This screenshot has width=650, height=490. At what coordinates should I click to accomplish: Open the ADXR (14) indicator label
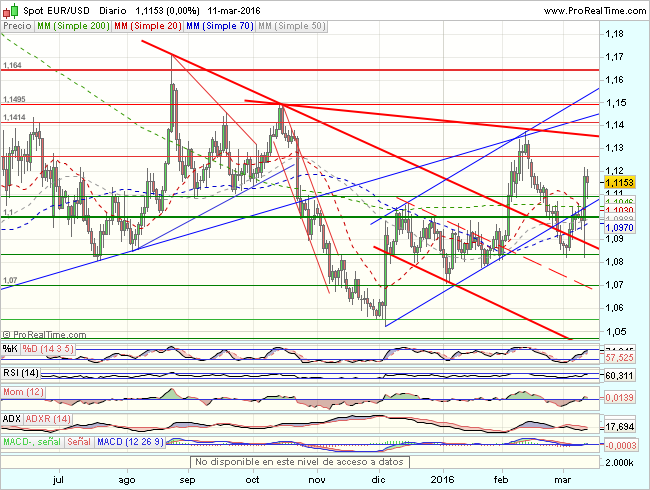click(48, 419)
